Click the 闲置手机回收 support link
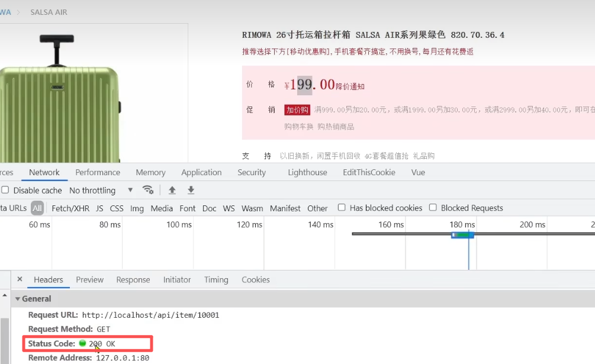The width and height of the screenshot is (595, 364). tap(339, 156)
